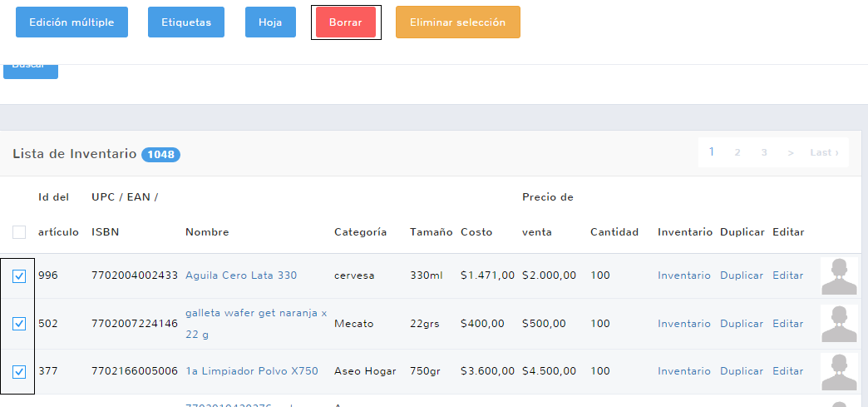Click the $3.600,00 cost value
868x407 pixels.
click(488, 371)
